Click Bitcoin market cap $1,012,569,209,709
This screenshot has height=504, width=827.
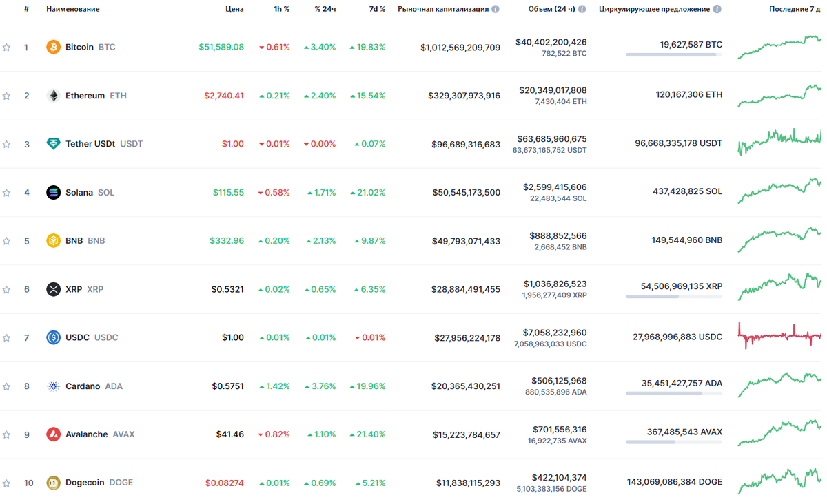[x=460, y=48]
